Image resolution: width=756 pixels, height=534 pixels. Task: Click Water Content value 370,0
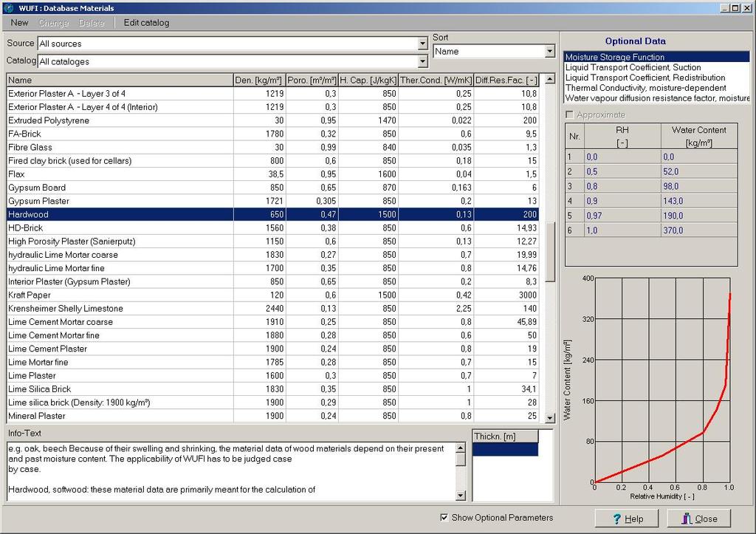point(699,230)
